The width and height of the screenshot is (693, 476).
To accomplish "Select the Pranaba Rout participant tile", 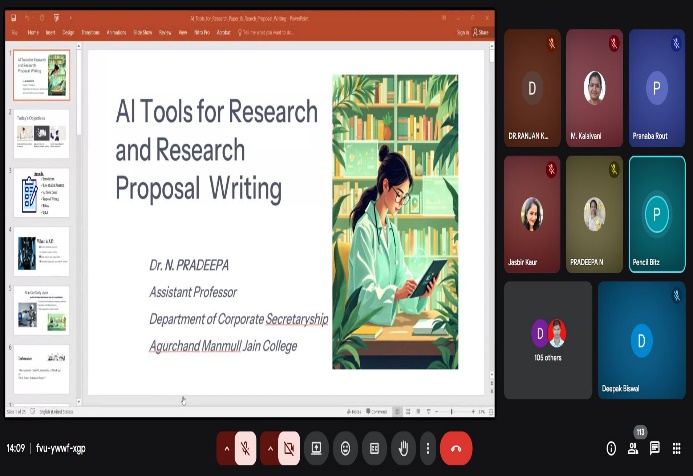I will tap(657, 88).
